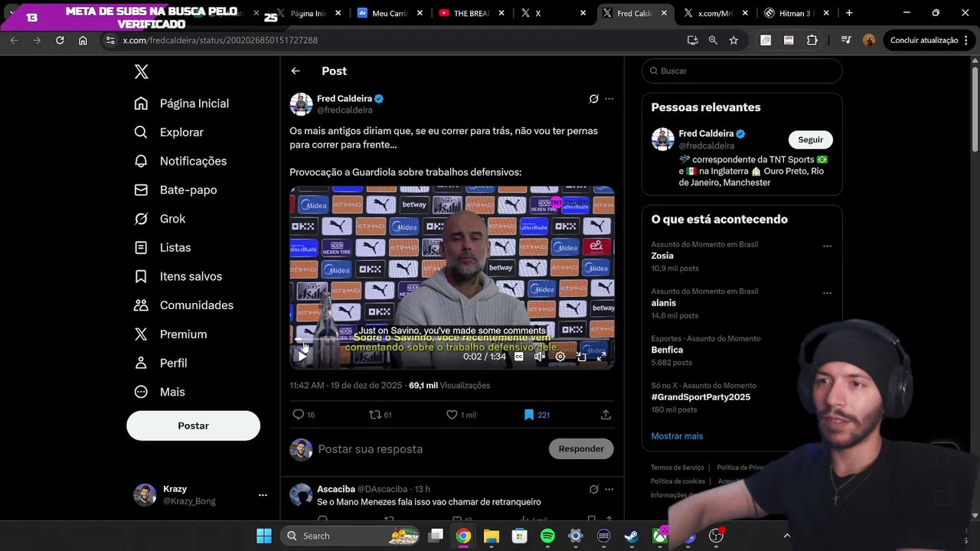Screen dimensions: 980x551
Task: Open Notificações
Action: tap(180, 161)
